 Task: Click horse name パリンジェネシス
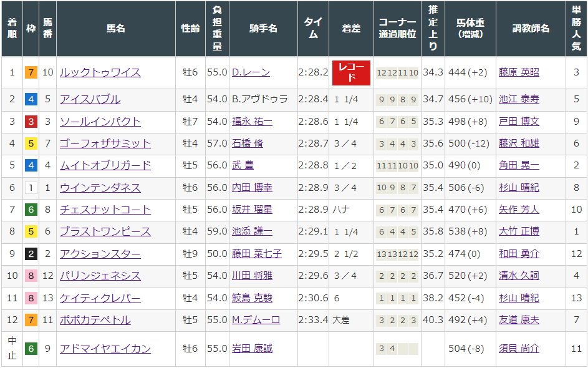point(100,276)
